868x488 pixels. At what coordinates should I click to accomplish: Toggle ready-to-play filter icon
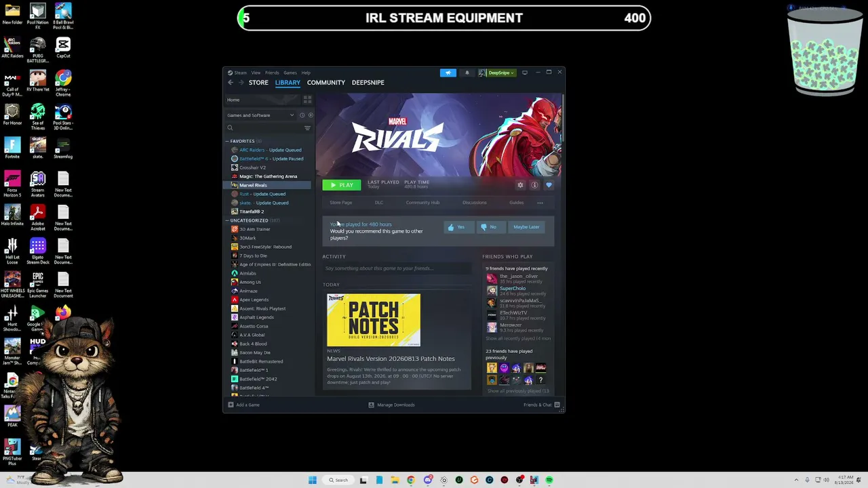pyautogui.click(x=311, y=115)
